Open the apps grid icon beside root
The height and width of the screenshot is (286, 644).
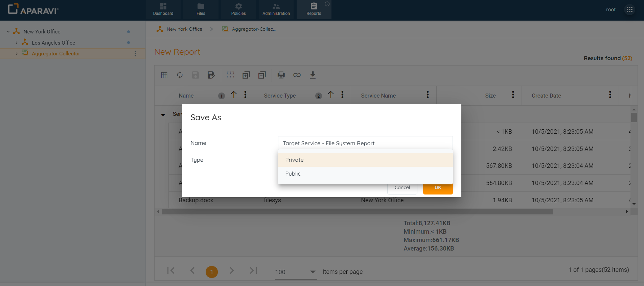pyautogui.click(x=629, y=9)
